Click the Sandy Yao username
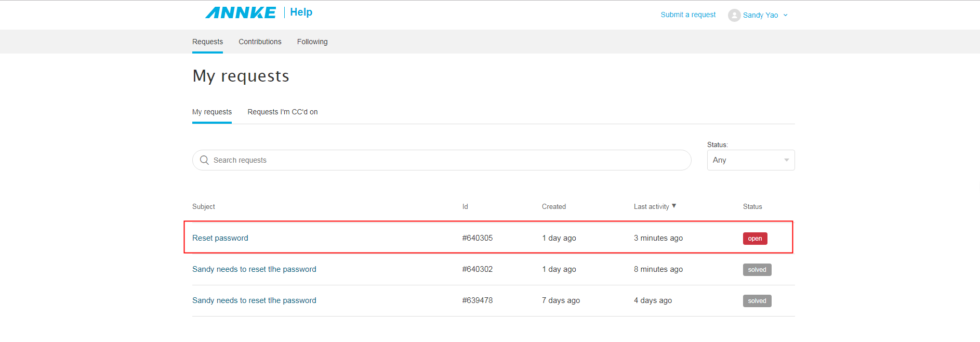The width and height of the screenshot is (980, 342). tap(760, 15)
